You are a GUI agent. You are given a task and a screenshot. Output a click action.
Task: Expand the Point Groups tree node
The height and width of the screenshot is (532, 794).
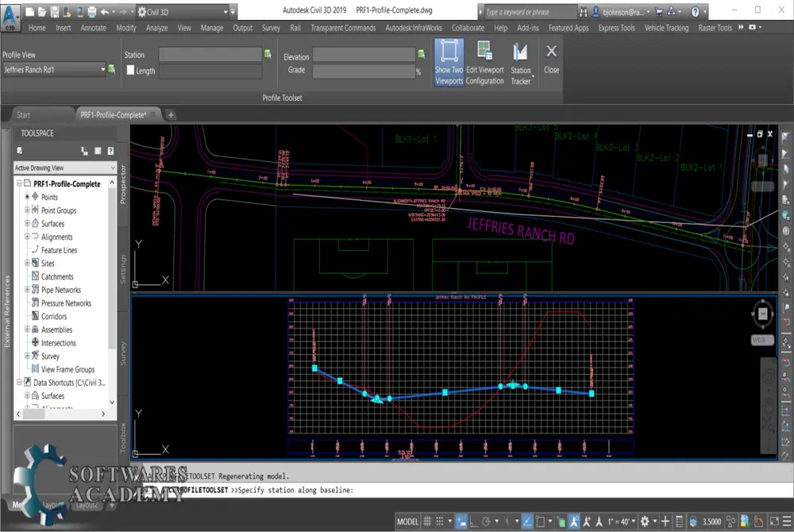coord(27,210)
